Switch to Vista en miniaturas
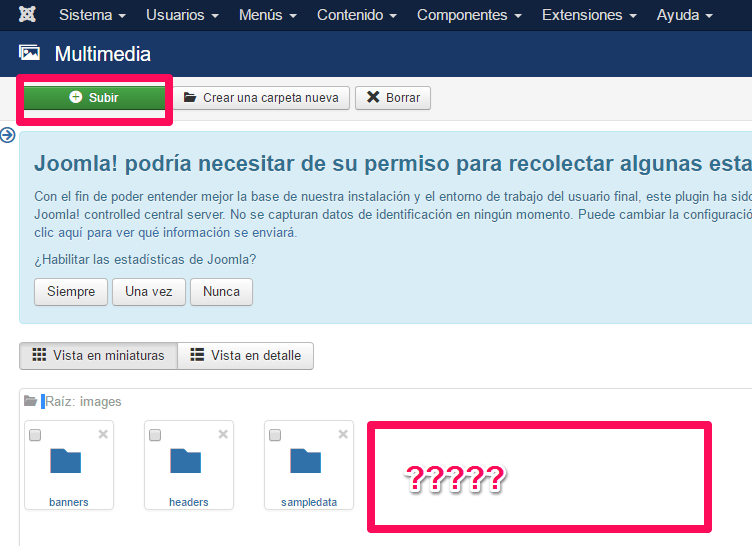Viewport: 752px width, 546px height. [98, 356]
